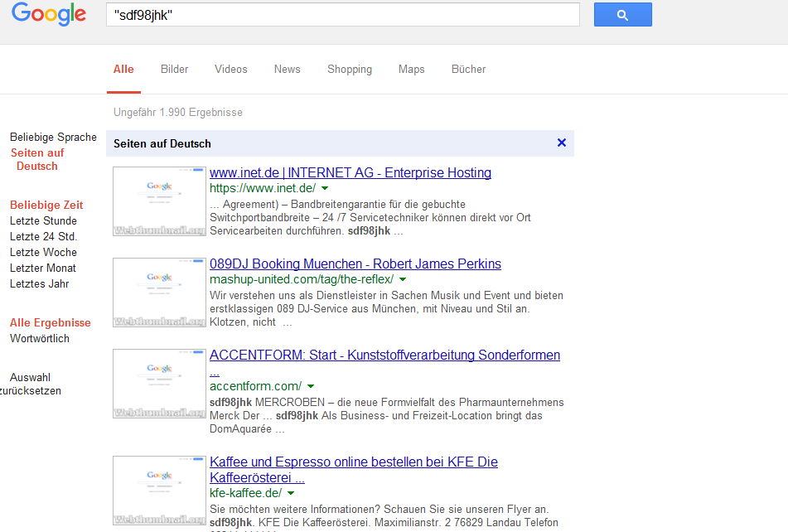This screenshot has height=532, width=788.
Task: Filter results by 'Letztes Jahr'
Action: 39,283
